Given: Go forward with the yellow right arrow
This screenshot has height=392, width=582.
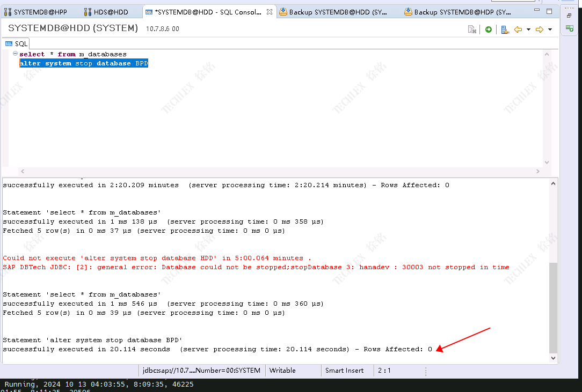Looking at the screenshot, I should point(540,29).
